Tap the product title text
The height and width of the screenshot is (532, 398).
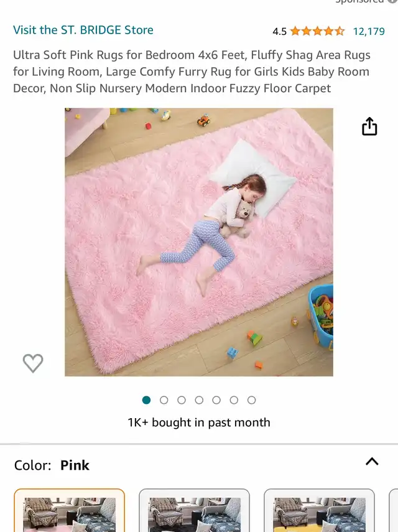(192, 72)
